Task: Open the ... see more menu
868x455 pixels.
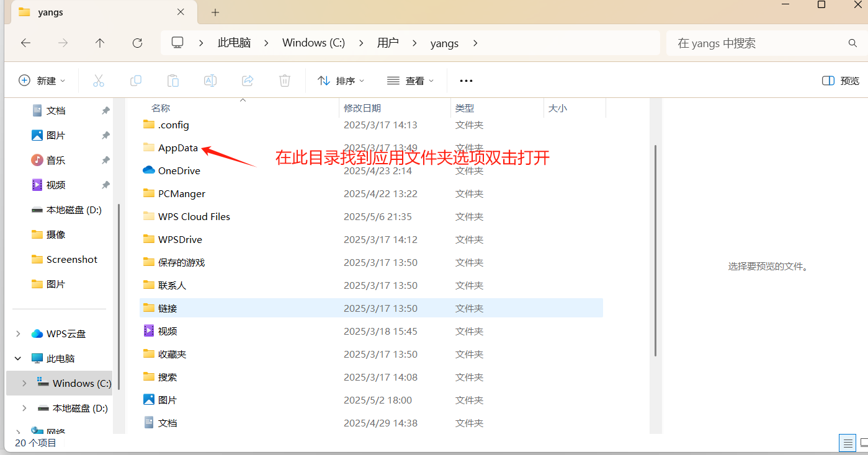Action: coord(466,81)
